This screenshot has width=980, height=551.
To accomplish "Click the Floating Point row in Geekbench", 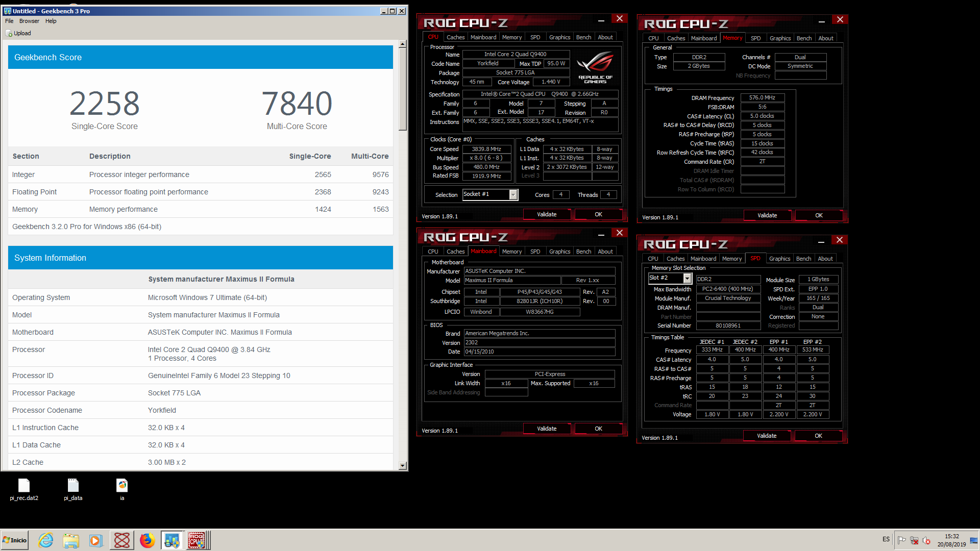I will (200, 192).
